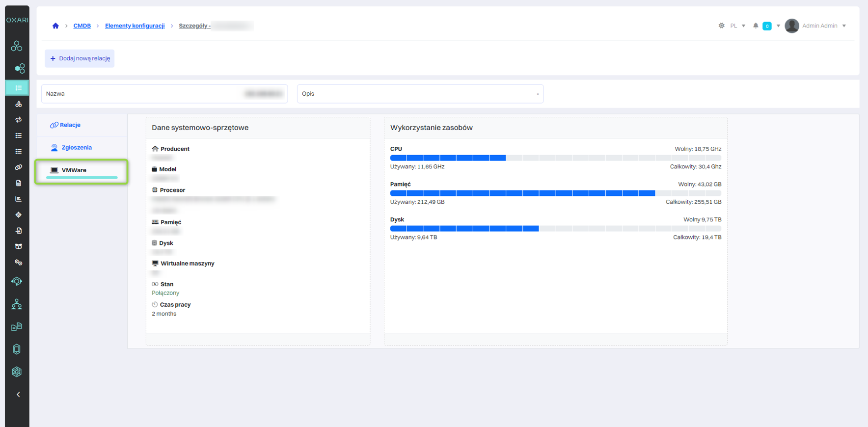This screenshot has width=868, height=427.
Task: Open the sidebar document icon
Action: [x=18, y=183]
